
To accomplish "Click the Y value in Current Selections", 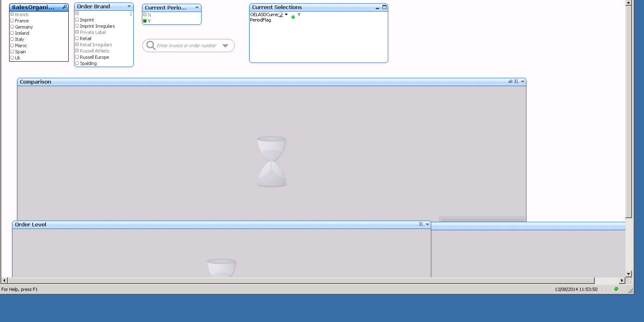I will point(299,14).
